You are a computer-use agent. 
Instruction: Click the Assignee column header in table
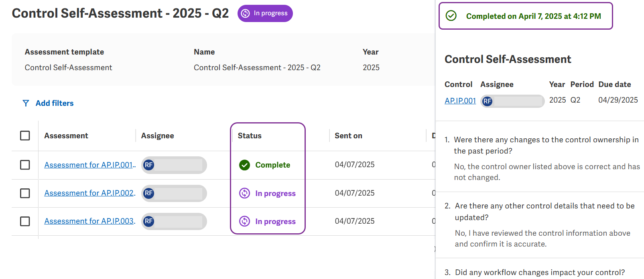[x=157, y=136]
